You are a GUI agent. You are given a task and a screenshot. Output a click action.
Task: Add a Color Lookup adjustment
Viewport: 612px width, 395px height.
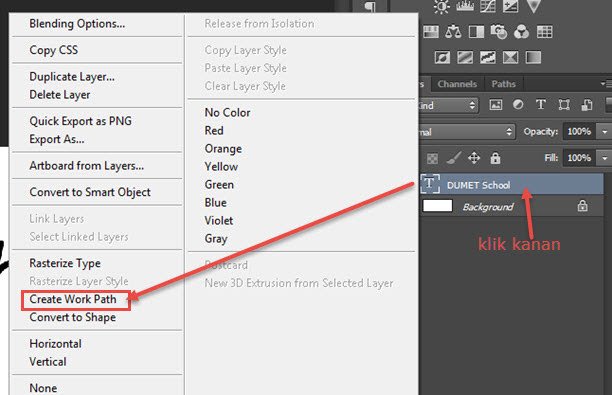(544, 32)
